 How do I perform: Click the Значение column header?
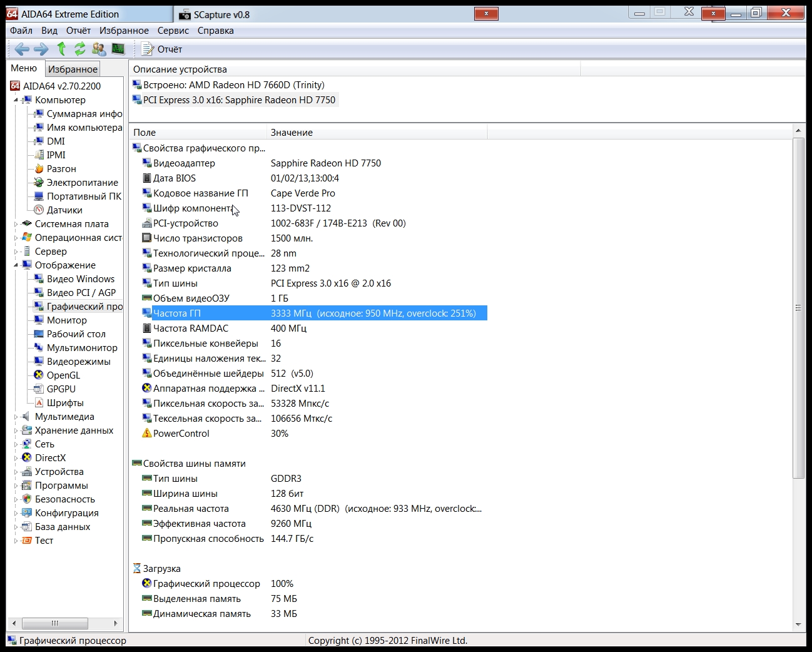point(377,132)
